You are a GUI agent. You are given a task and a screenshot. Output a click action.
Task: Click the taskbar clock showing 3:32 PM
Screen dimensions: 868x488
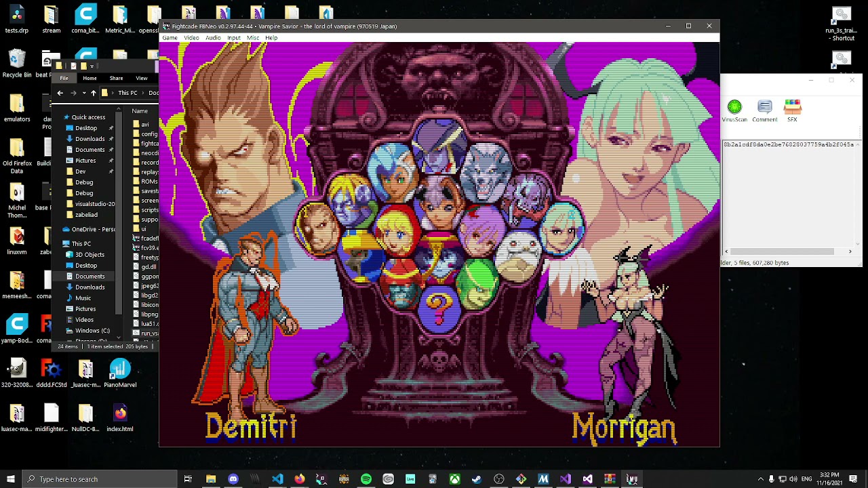[x=830, y=479]
